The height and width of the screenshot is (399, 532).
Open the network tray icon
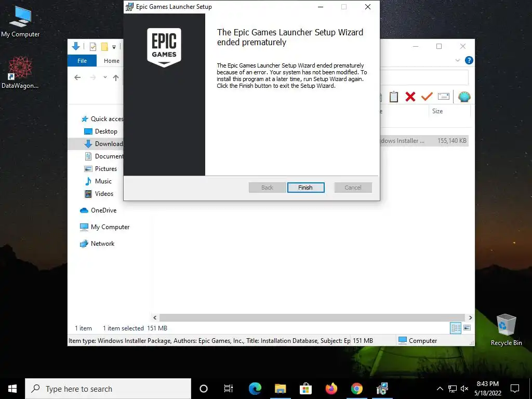point(453,389)
